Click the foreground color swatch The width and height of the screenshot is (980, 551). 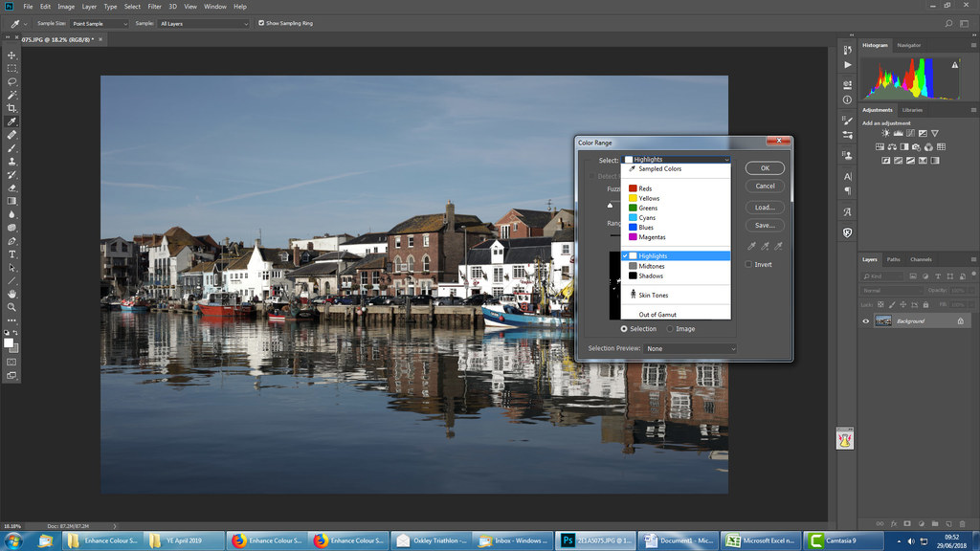(9, 342)
